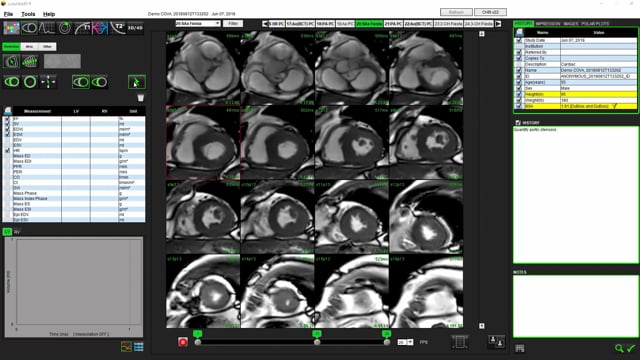
Task: Click the printer icon in measurement table header
Action: click(7, 111)
